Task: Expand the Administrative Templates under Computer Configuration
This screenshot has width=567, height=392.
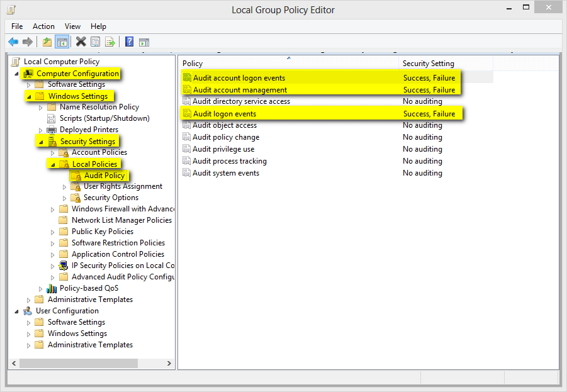Action: point(28,300)
